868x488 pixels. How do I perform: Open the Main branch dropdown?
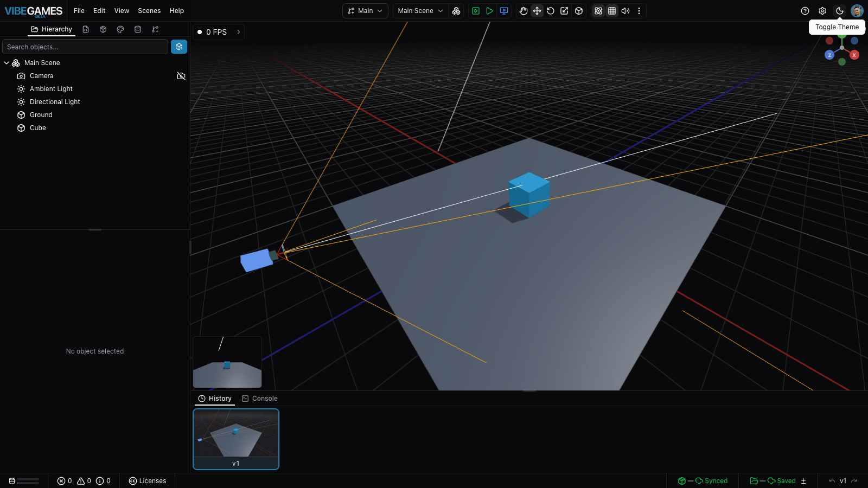[365, 11]
